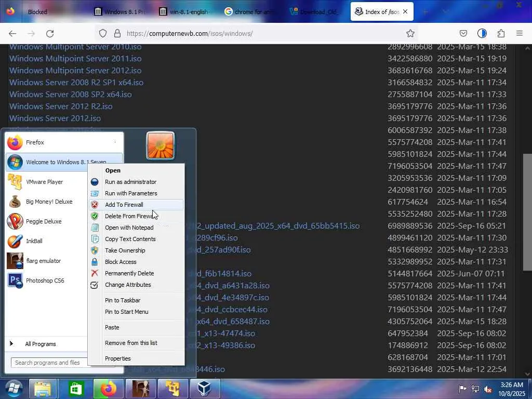Open Windows Server 2012.iso link
This screenshot has height=399, width=532.
pos(55,118)
